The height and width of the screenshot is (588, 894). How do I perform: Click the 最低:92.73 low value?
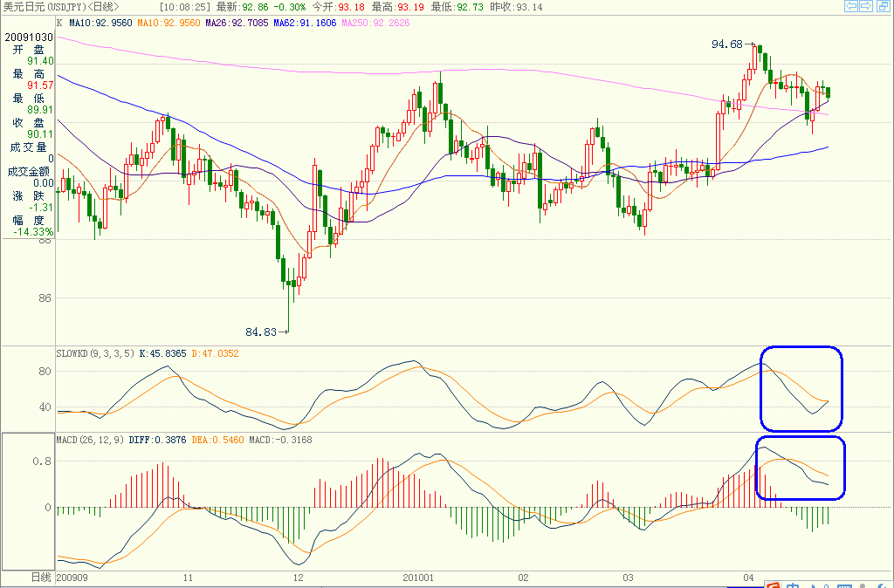pyautogui.click(x=457, y=7)
